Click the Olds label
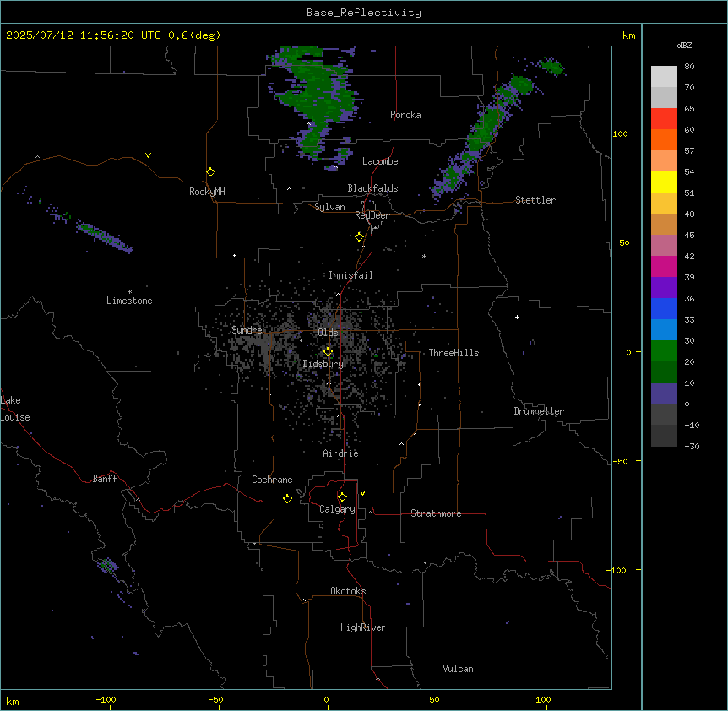 328,333
